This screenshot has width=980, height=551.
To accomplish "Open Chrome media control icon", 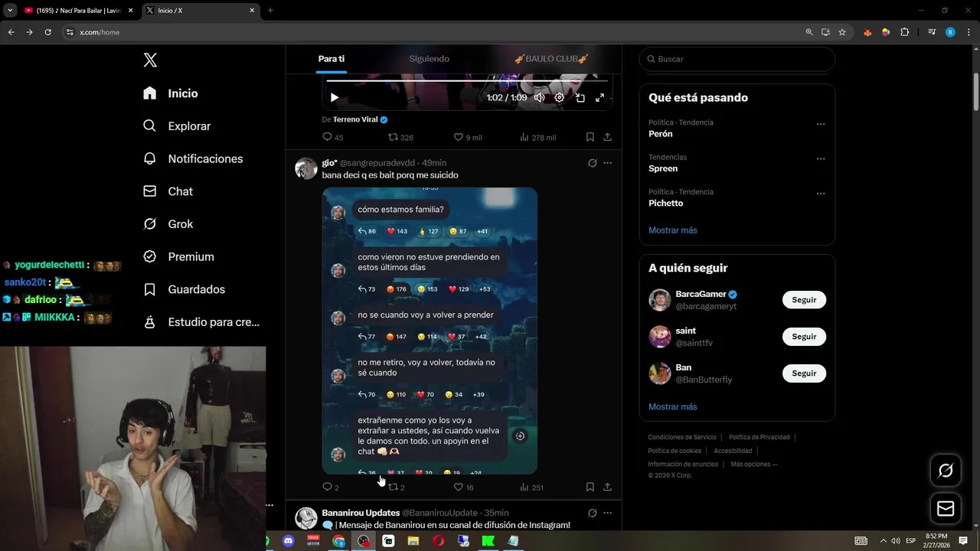I will pyautogui.click(x=932, y=32).
